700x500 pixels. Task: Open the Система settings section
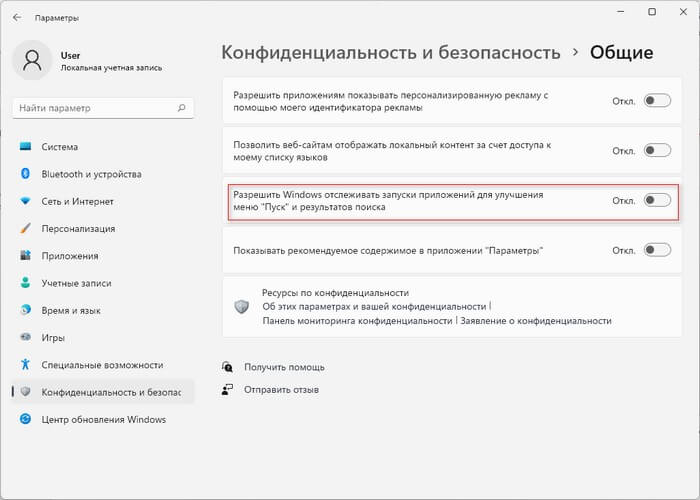click(103, 146)
